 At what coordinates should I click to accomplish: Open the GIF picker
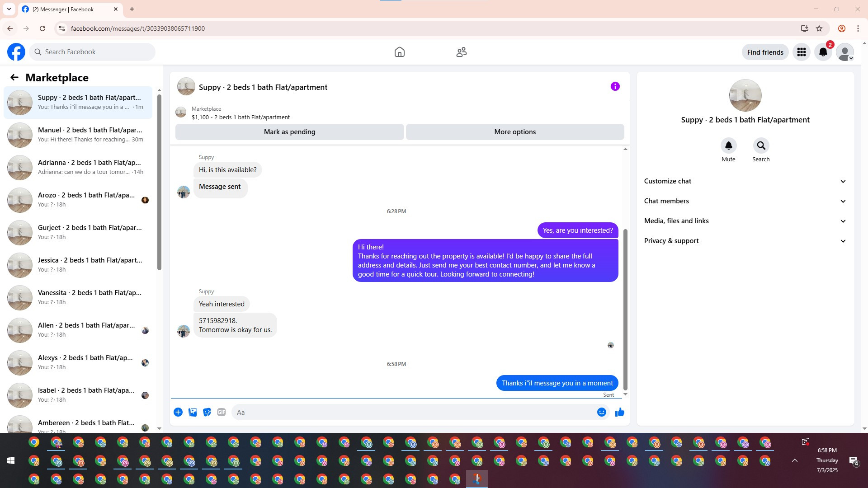pyautogui.click(x=221, y=412)
